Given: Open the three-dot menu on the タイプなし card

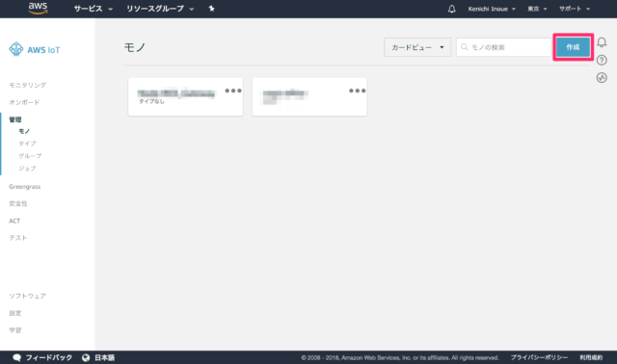Looking at the screenshot, I should coord(233,91).
